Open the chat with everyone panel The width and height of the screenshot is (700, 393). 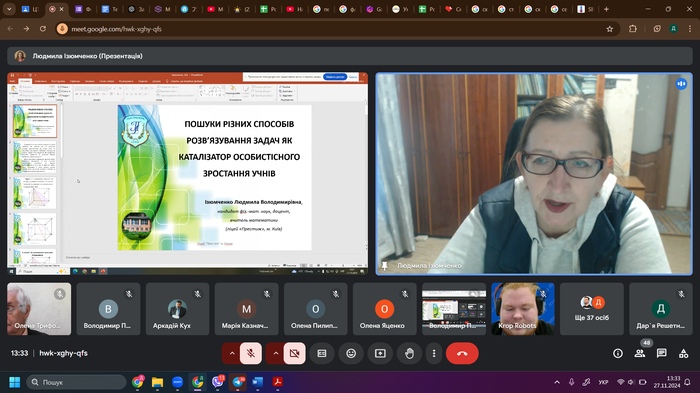pyautogui.click(x=662, y=353)
